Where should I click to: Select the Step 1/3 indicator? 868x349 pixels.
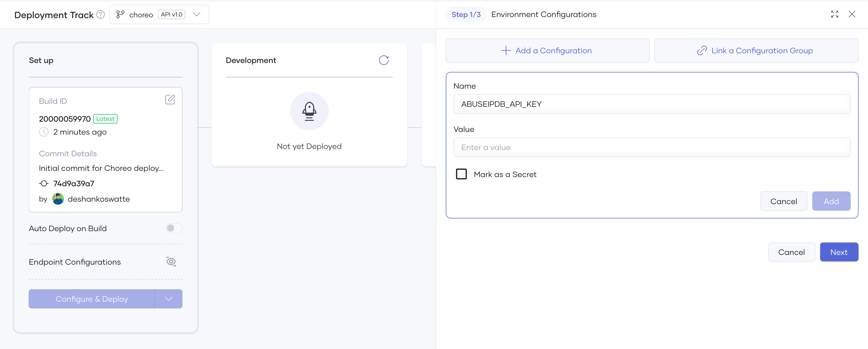point(466,14)
